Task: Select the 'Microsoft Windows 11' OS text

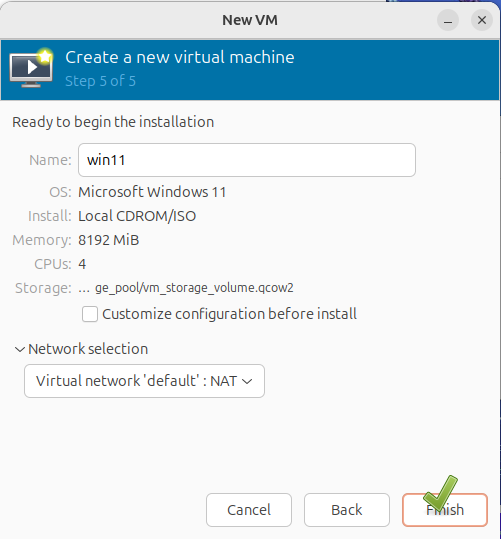Action: click(152, 192)
